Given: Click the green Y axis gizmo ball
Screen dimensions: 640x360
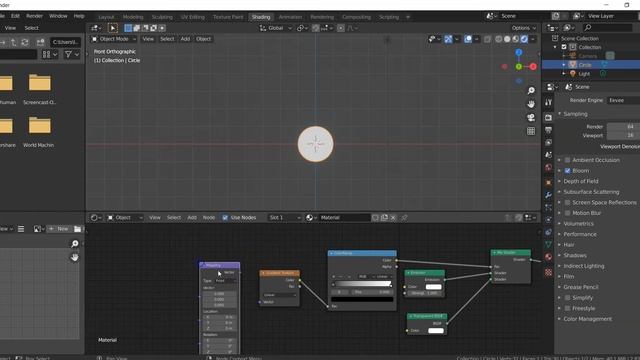Looking at the screenshot, I should (x=519, y=67).
